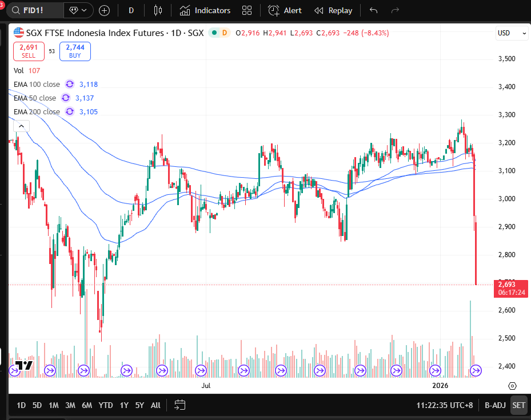Click the TradingView logo on the chart
531x420 pixels.
tap(23, 365)
